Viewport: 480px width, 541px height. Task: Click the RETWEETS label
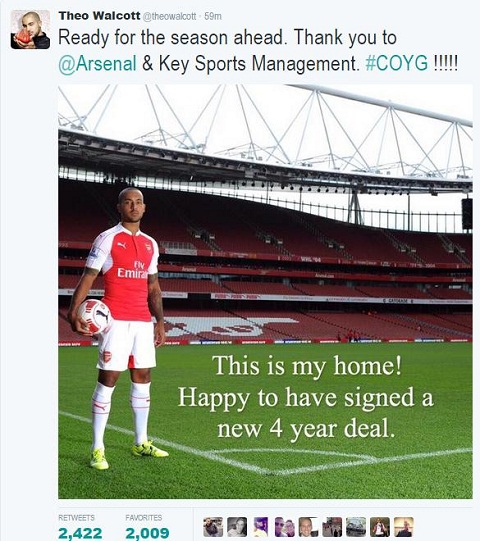pos(76,518)
